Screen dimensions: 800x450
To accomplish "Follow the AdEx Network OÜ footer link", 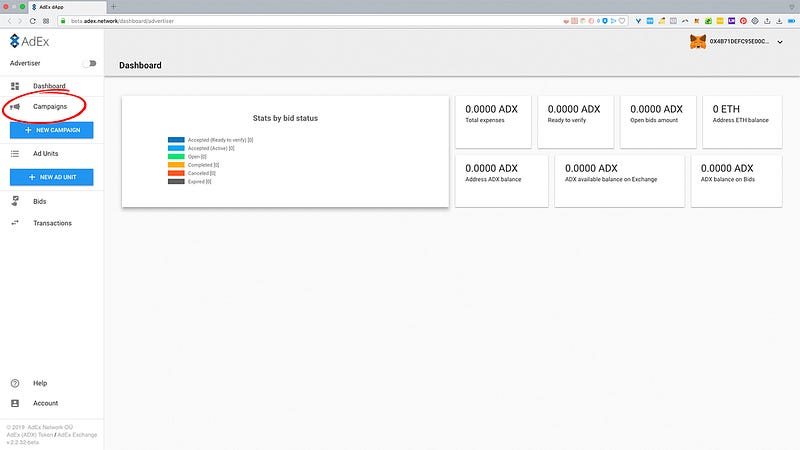I will pos(50,427).
